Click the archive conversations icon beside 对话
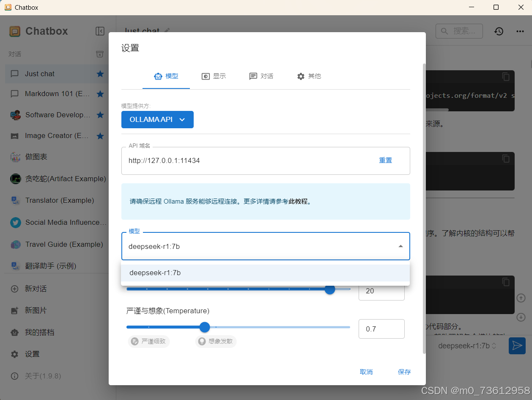Image resolution: width=532 pixels, height=400 pixels. 100,54
